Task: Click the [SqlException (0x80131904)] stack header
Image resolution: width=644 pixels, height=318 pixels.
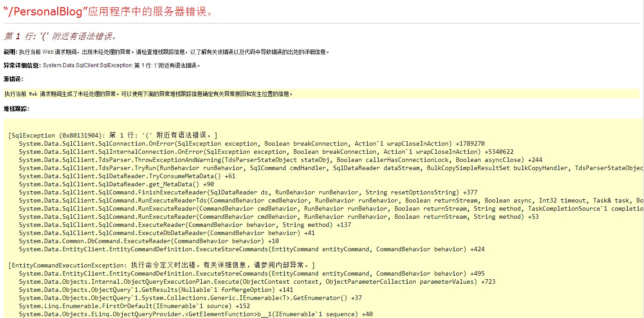Action: coord(113,135)
